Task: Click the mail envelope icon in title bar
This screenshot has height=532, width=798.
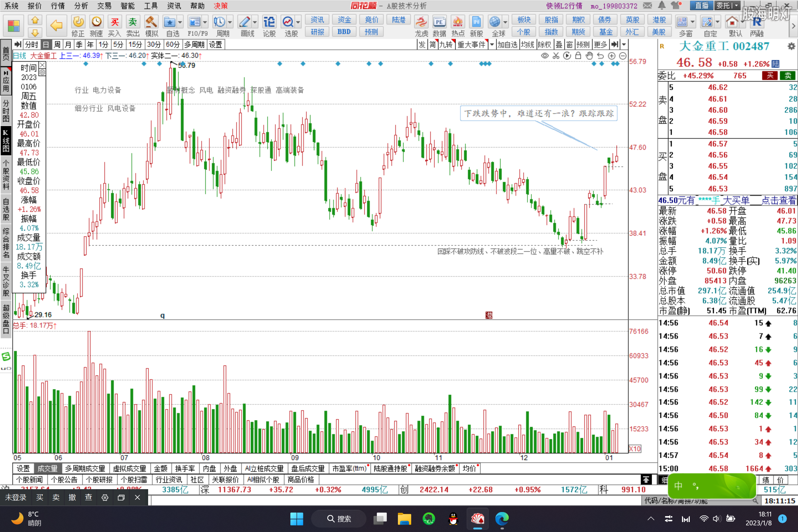Action: (x=647, y=6)
